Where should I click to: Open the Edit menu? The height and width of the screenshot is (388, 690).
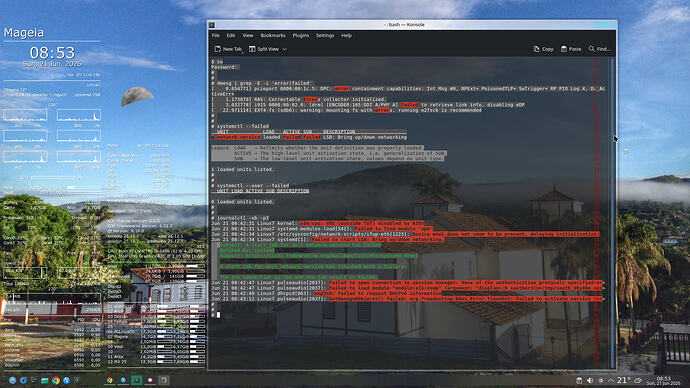[231, 36]
